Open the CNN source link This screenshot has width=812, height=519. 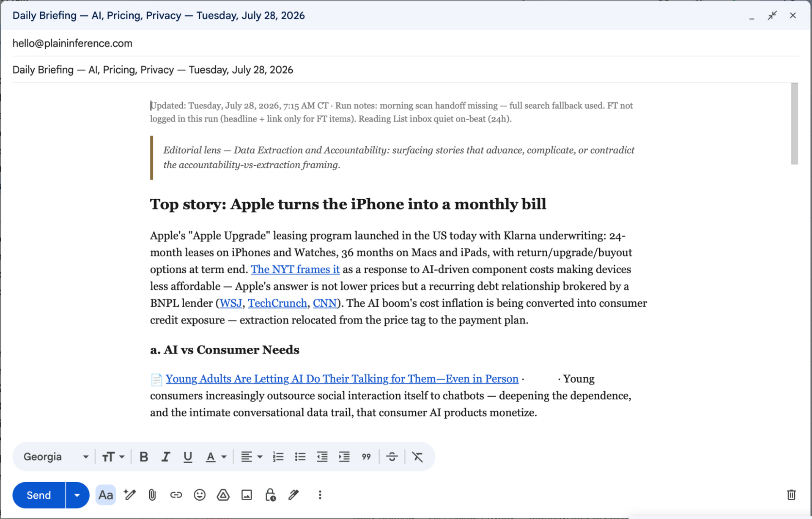tap(325, 303)
